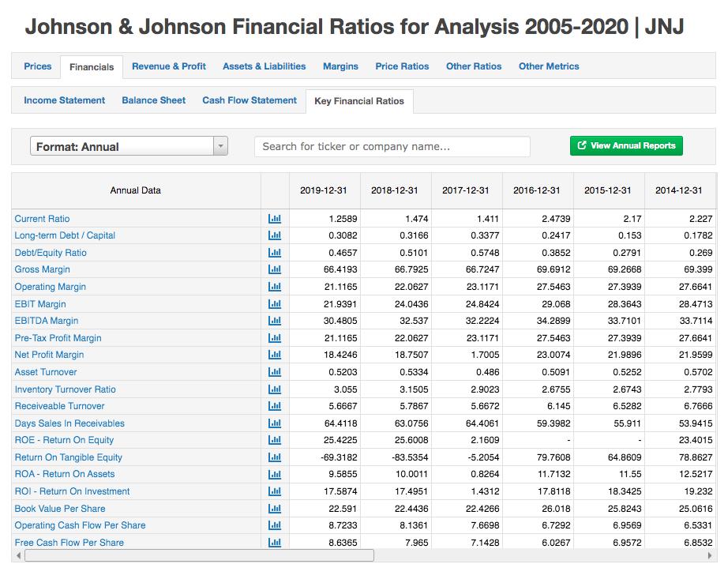The height and width of the screenshot is (583, 728).
Task: Open chart icon for Asset Turnover row
Action: pos(275,372)
